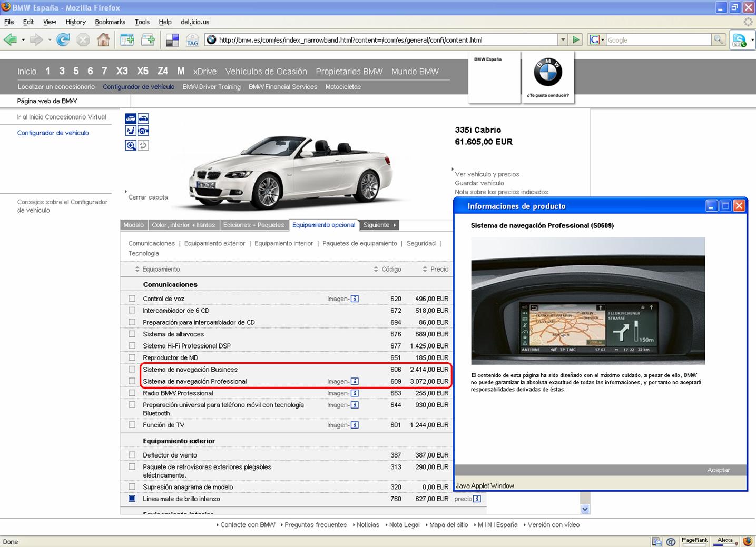
Task: Switch to the Ediciones + Paquetes tab
Action: point(253,225)
